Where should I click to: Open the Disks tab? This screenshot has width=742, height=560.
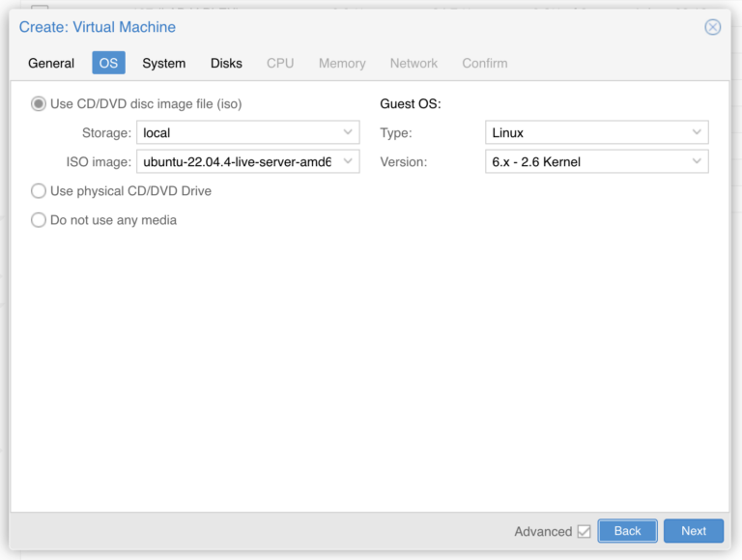(x=226, y=63)
